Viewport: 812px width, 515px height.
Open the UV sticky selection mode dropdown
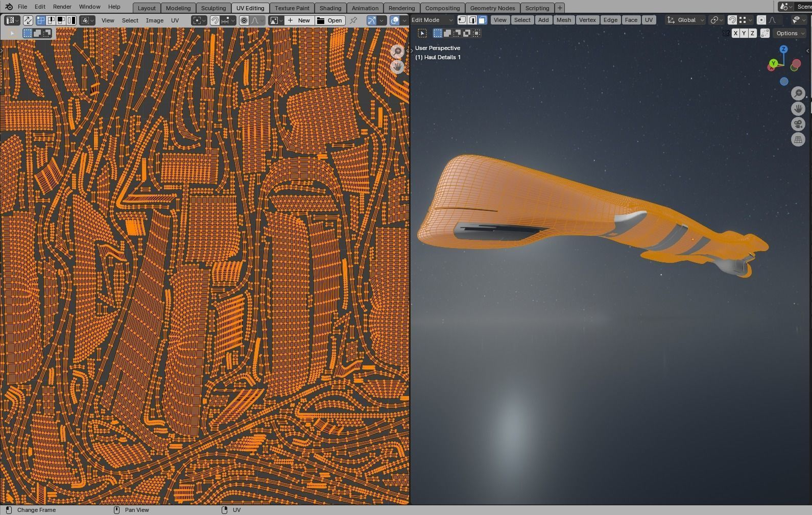(x=87, y=20)
